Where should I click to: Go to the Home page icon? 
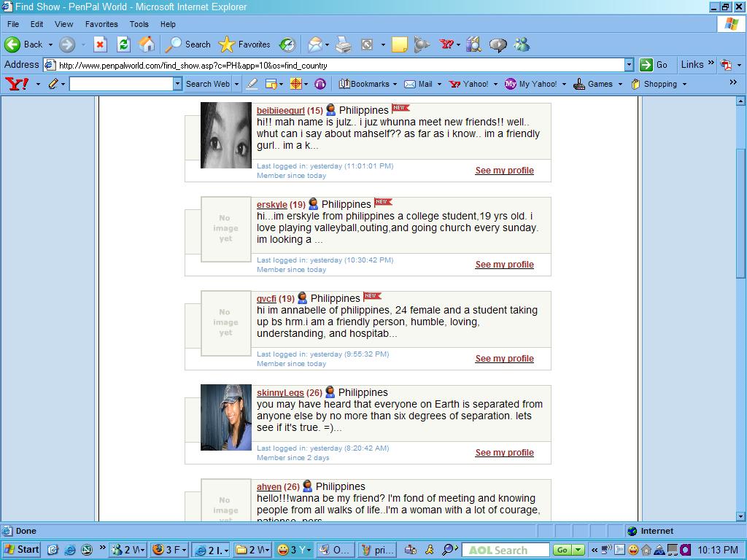(147, 44)
